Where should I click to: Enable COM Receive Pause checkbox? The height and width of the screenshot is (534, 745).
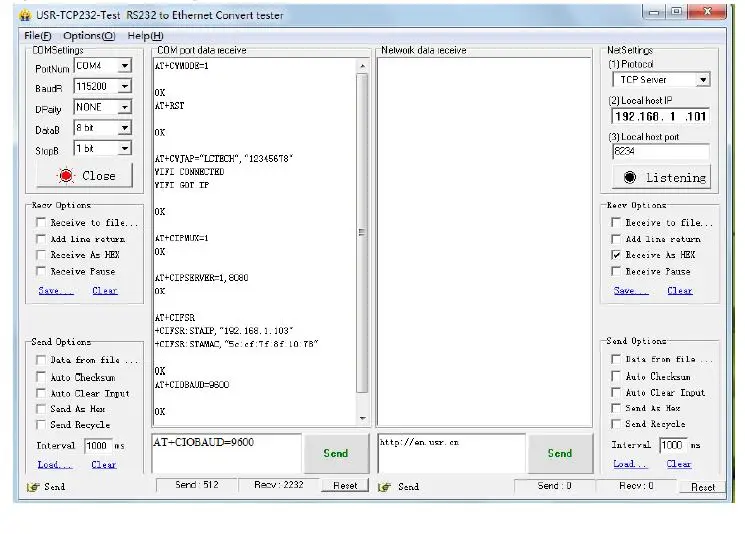click(x=41, y=271)
